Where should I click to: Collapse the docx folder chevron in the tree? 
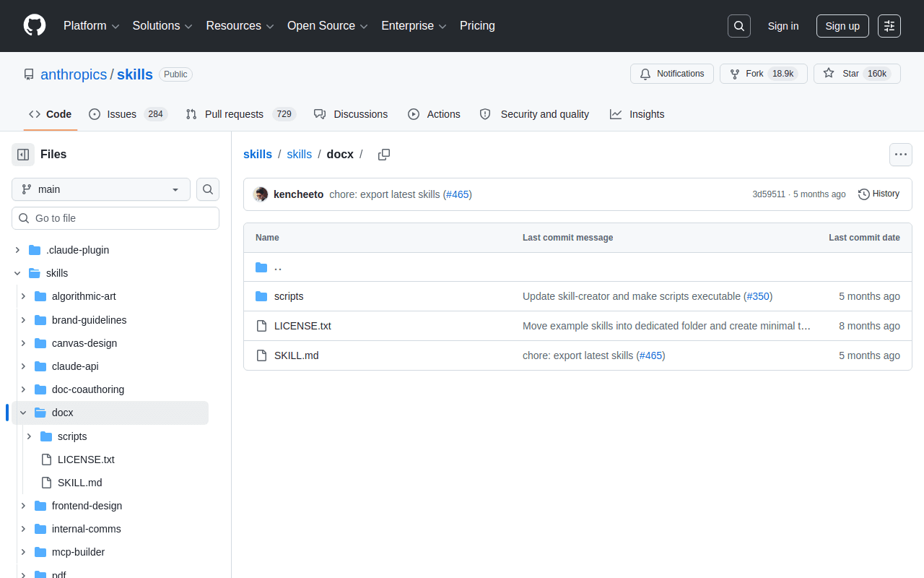23,413
